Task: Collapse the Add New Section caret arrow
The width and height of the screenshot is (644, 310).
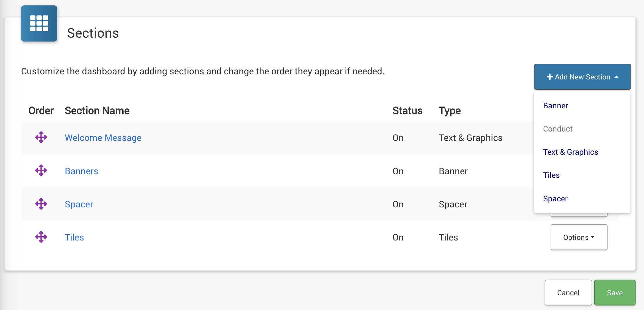Action: tap(616, 77)
